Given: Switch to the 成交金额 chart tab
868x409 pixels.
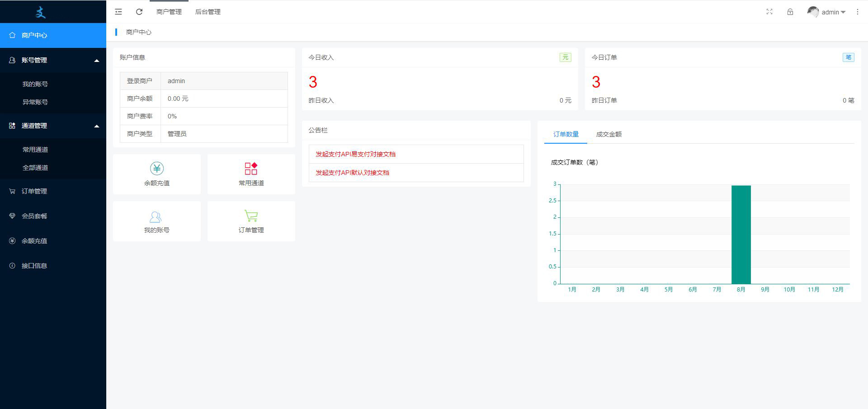Looking at the screenshot, I should pos(609,134).
